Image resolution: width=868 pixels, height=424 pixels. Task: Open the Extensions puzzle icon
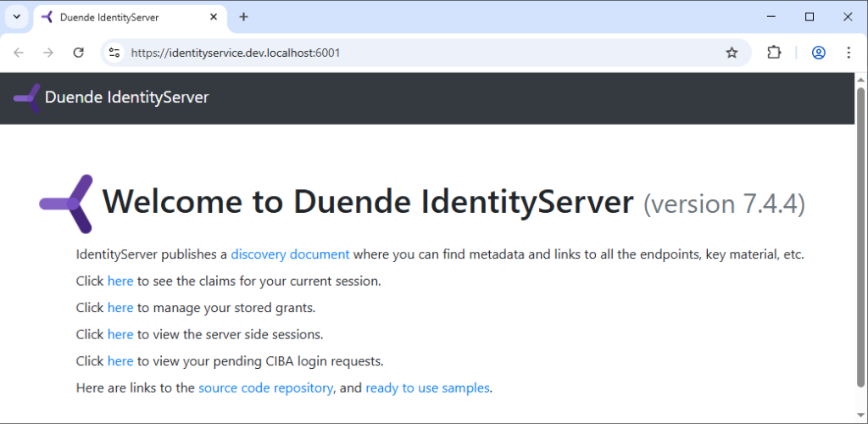pyautogui.click(x=773, y=53)
